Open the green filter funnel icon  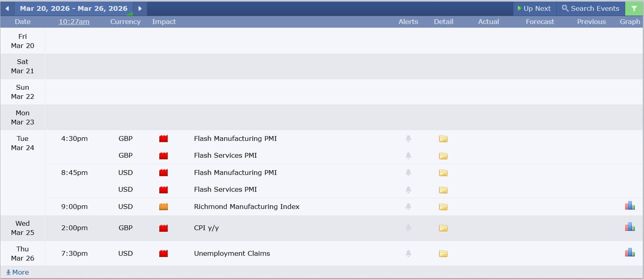pos(634,8)
